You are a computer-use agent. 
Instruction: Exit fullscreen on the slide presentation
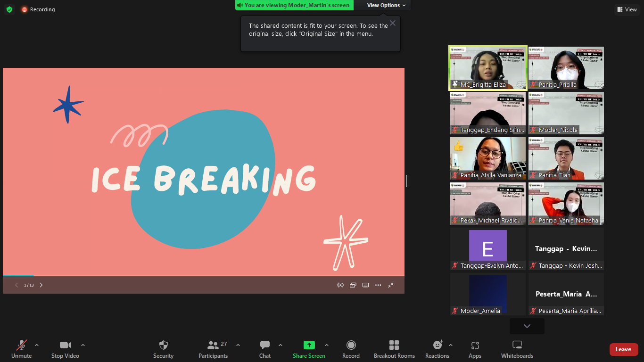tap(391, 285)
